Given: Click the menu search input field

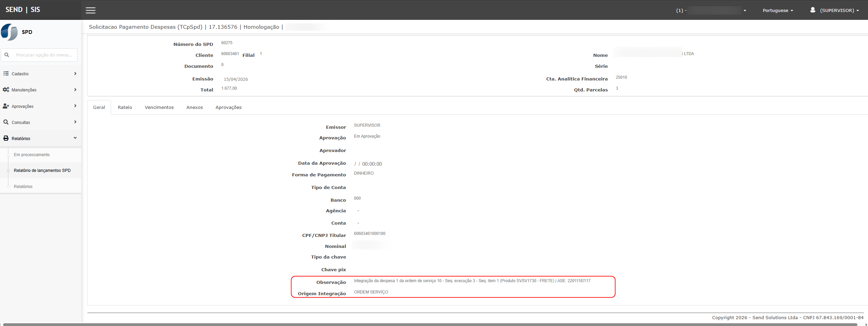Looking at the screenshot, I should pos(44,55).
